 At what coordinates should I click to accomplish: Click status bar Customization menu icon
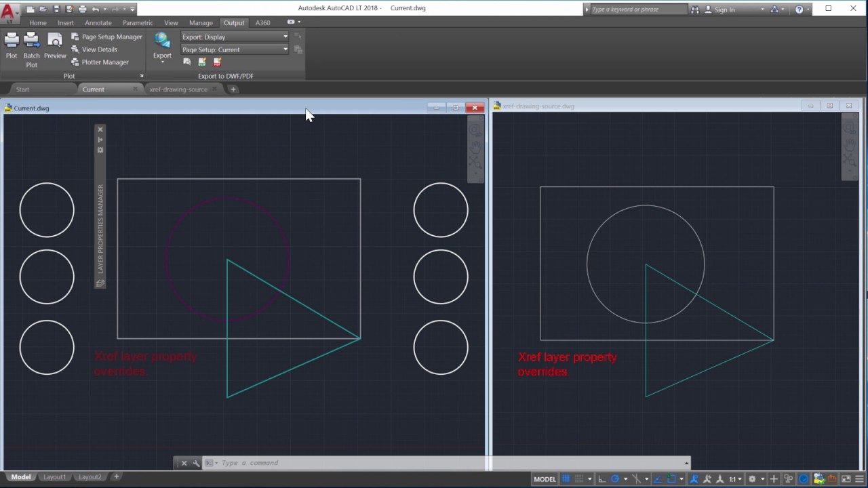point(859,479)
